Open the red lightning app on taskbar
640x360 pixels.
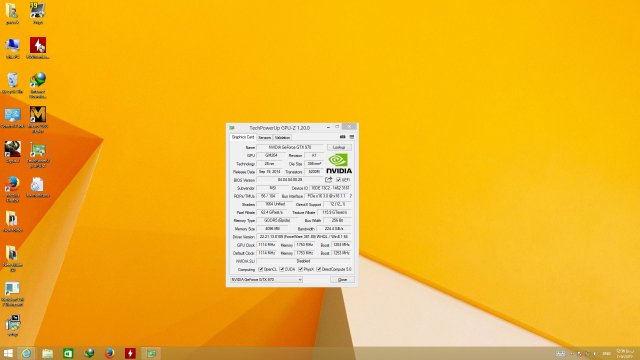click(130, 353)
